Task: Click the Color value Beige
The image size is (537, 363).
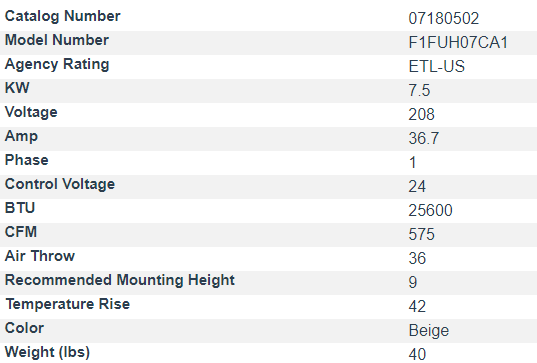Action: coord(429,330)
